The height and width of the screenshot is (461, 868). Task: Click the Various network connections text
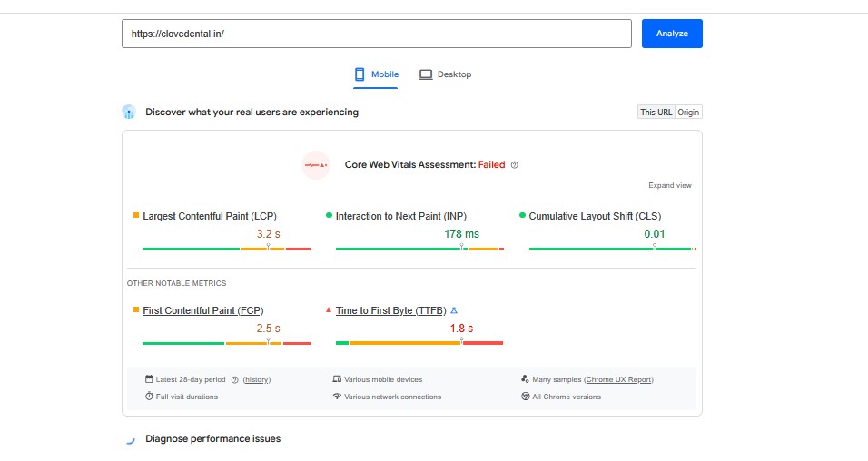pyautogui.click(x=392, y=397)
